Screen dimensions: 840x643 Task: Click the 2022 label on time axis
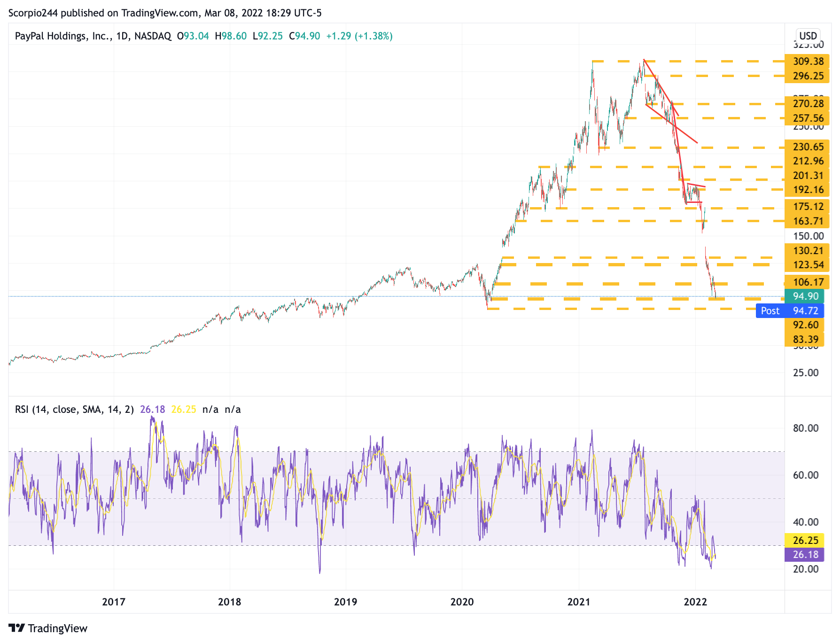click(x=695, y=602)
